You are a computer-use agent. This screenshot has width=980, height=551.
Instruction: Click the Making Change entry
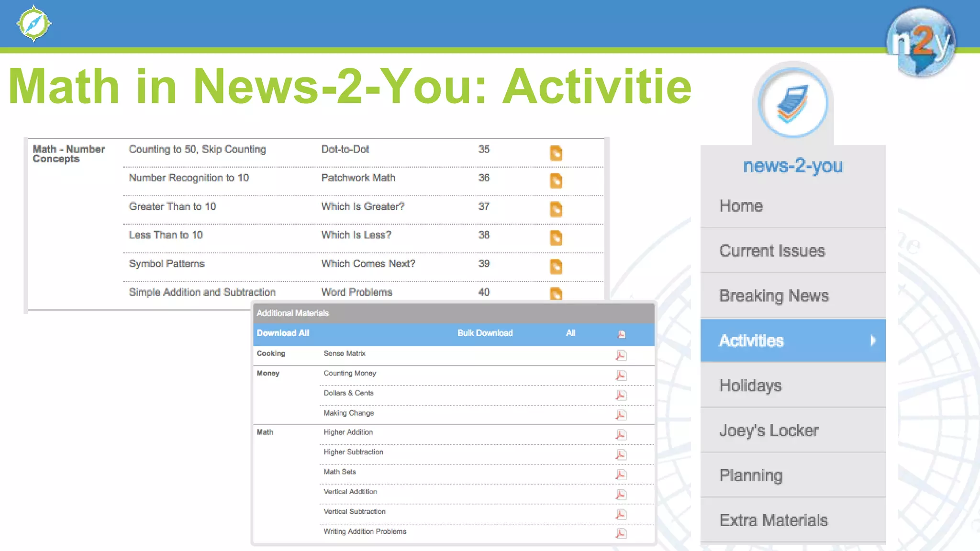pyautogui.click(x=349, y=413)
